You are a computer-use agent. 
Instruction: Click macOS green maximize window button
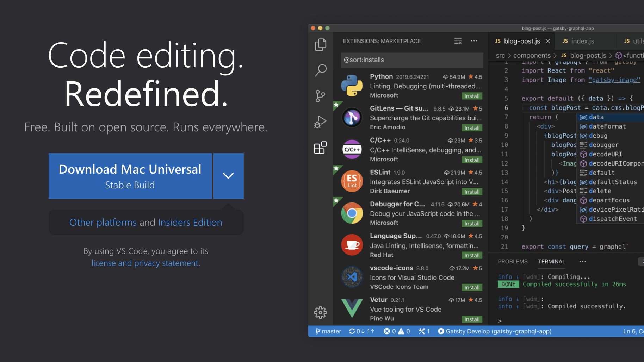[327, 28]
